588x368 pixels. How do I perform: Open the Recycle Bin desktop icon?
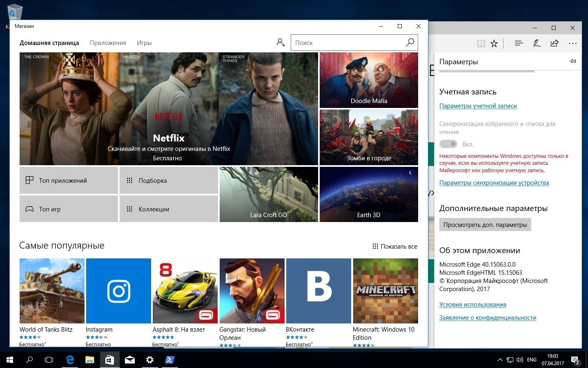(x=15, y=13)
